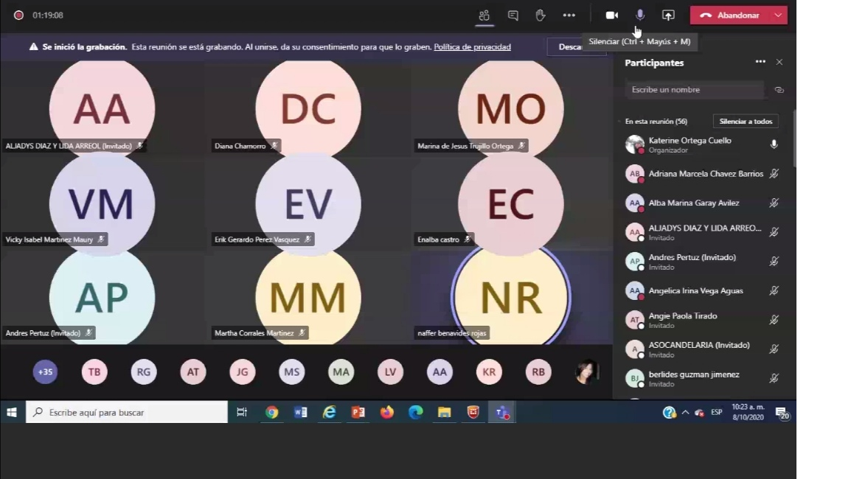Select Angie Paola Tirado in participants list
Viewport: 868px width, 479px height.
[683, 316]
